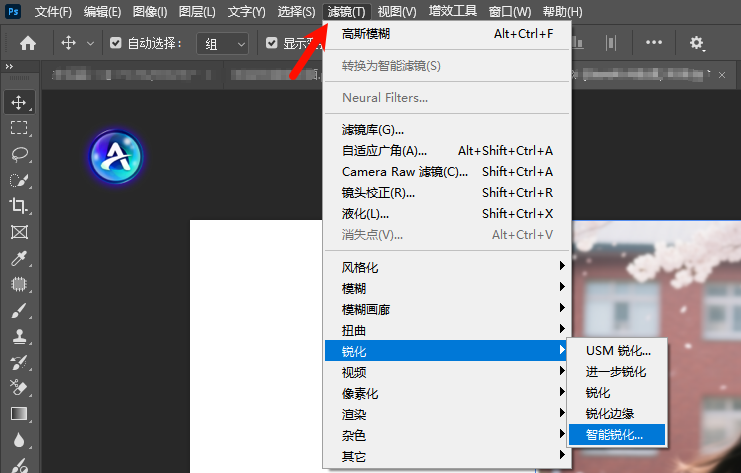Click the 滤镜(T) menu

click(346, 11)
